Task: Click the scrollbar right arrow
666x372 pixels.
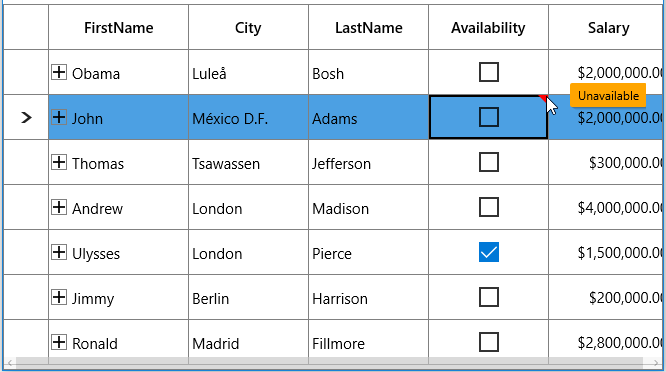Action: [656, 363]
